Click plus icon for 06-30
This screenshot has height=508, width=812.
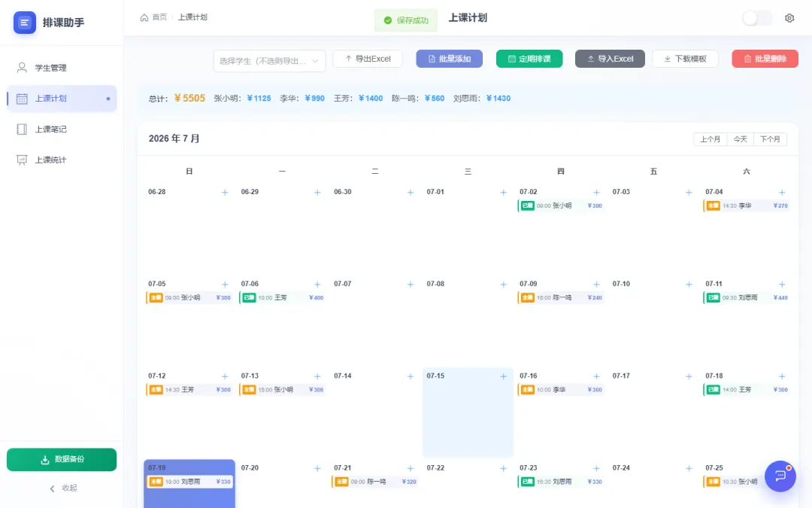pyautogui.click(x=411, y=193)
